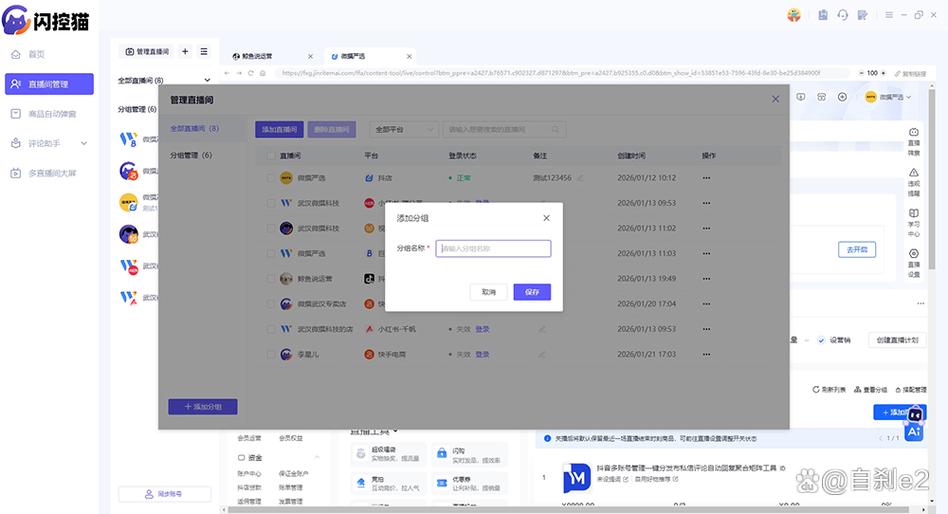
Task: Click the user avatar icon in title bar
Action: [x=794, y=15]
